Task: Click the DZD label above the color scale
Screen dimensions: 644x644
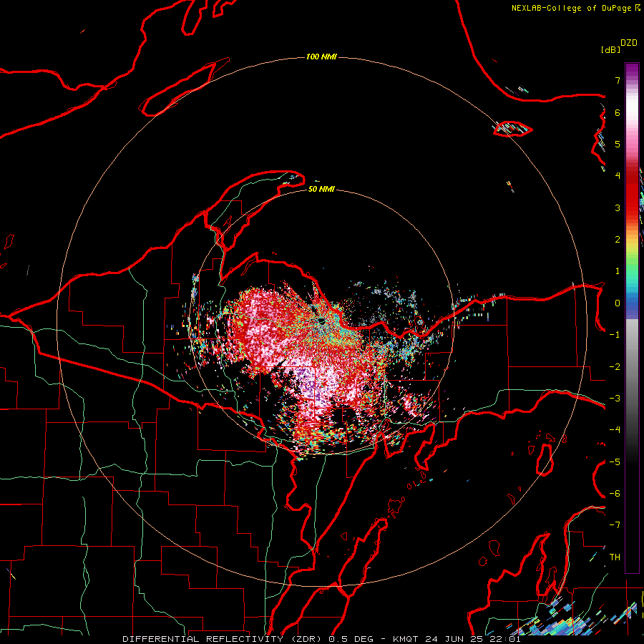Action: coord(628,43)
